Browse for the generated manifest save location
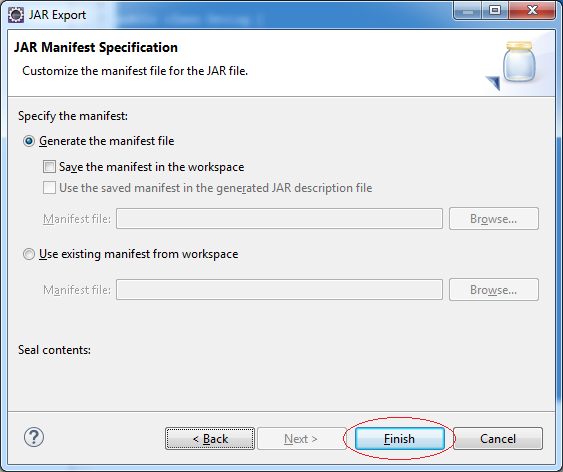563x472 pixels. [x=494, y=219]
